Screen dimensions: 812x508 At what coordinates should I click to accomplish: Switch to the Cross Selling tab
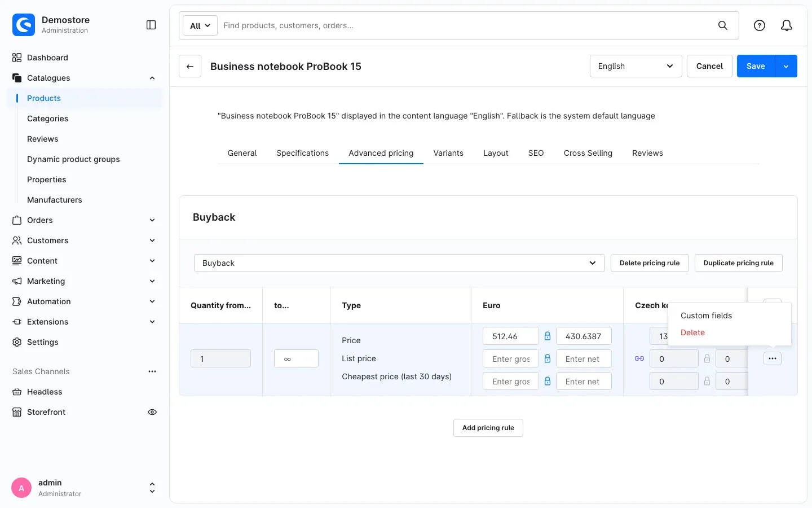tap(588, 153)
